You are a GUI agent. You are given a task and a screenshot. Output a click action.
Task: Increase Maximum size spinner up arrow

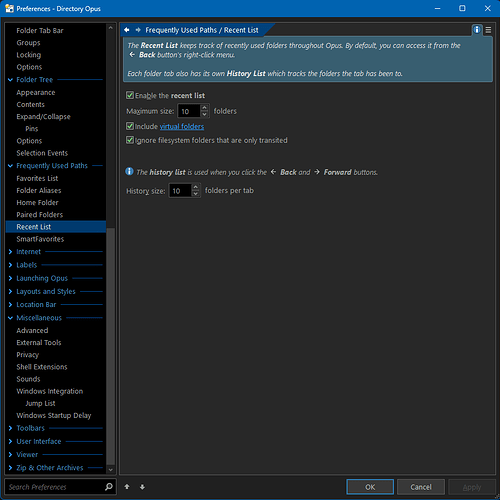coord(204,108)
